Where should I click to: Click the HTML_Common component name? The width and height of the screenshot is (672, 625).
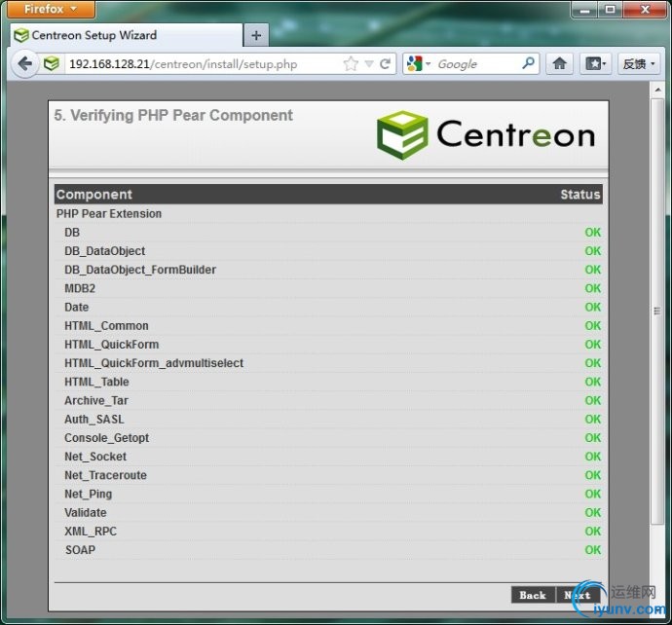[106, 326]
